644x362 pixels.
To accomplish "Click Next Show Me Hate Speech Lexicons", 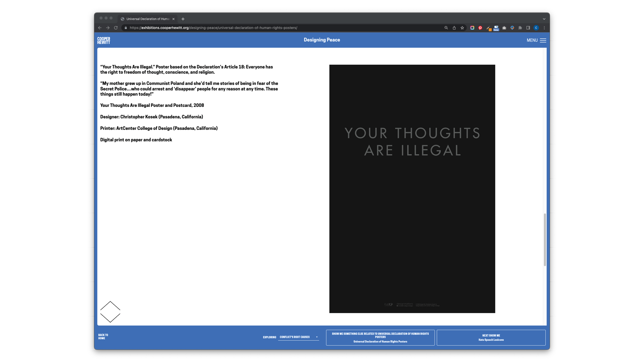I will tap(491, 338).
